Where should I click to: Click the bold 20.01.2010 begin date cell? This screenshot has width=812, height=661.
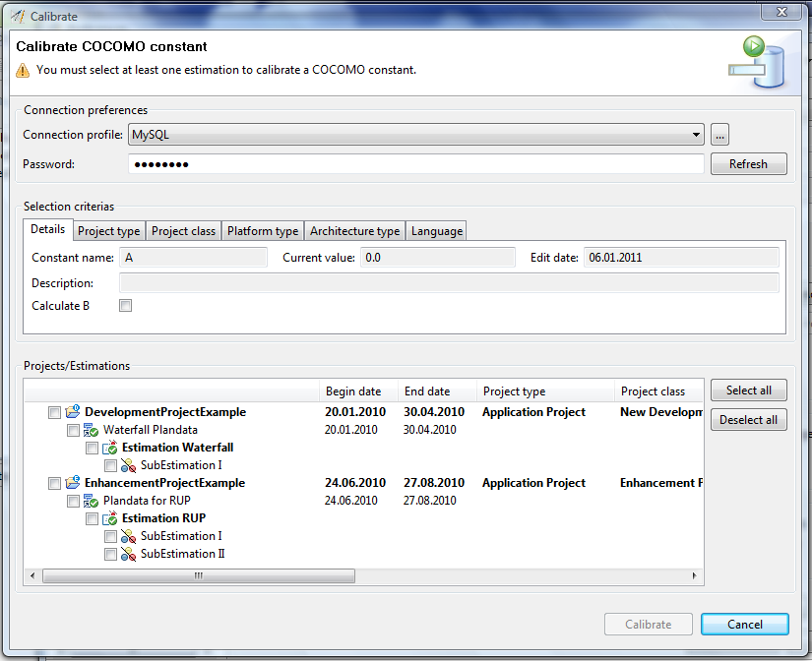click(355, 412)
